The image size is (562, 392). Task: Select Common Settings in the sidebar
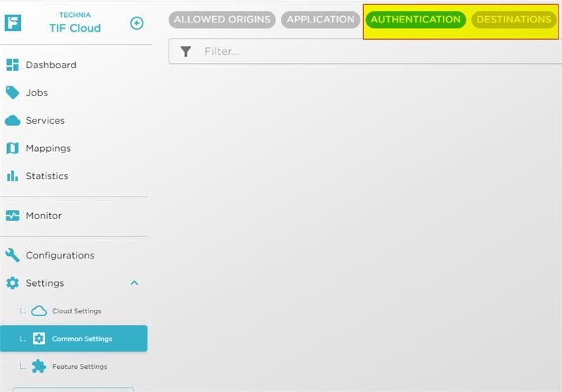(81, 339)
